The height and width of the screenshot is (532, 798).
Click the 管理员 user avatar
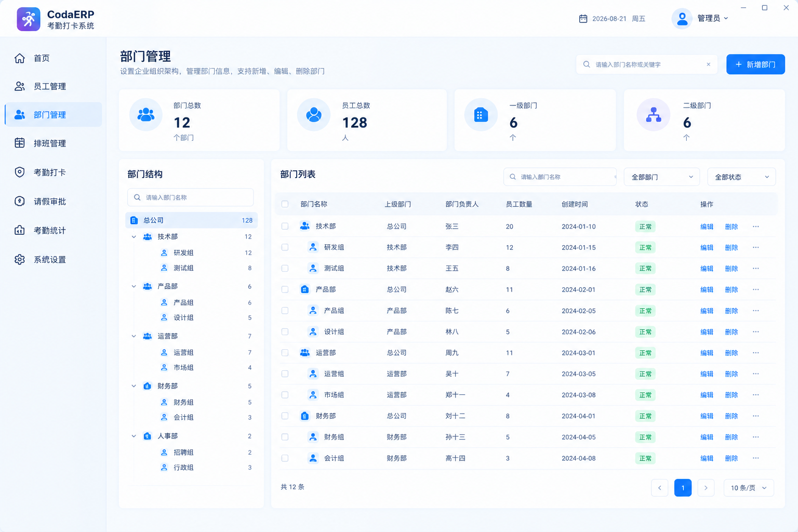682,19
